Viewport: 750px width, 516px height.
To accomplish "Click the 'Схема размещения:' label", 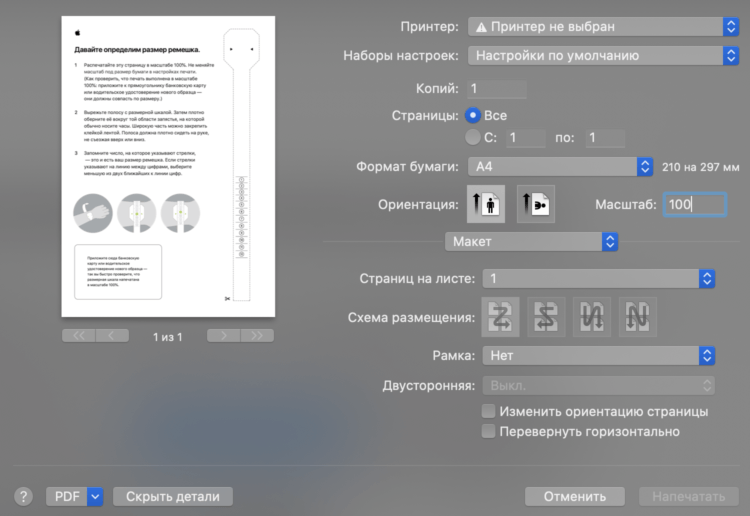I will pyautogui.click(x=411, y=318).
